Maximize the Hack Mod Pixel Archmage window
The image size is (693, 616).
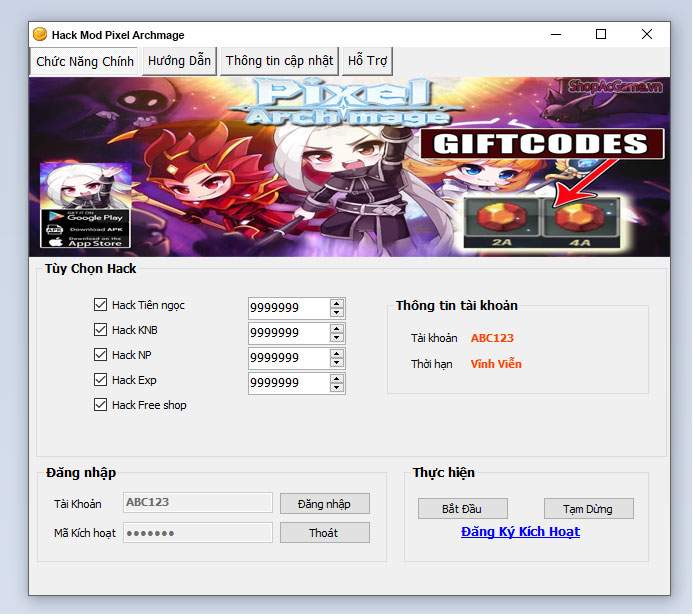(601, 34)
